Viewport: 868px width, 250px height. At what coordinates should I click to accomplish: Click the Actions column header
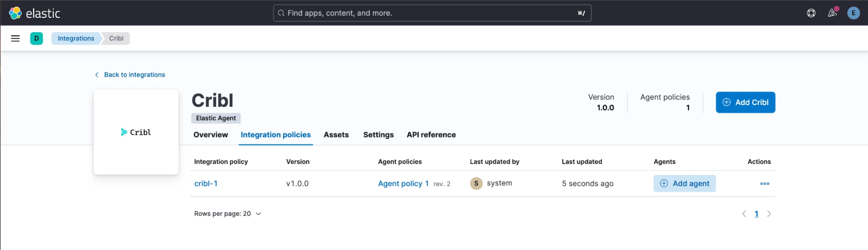point(759,161)
